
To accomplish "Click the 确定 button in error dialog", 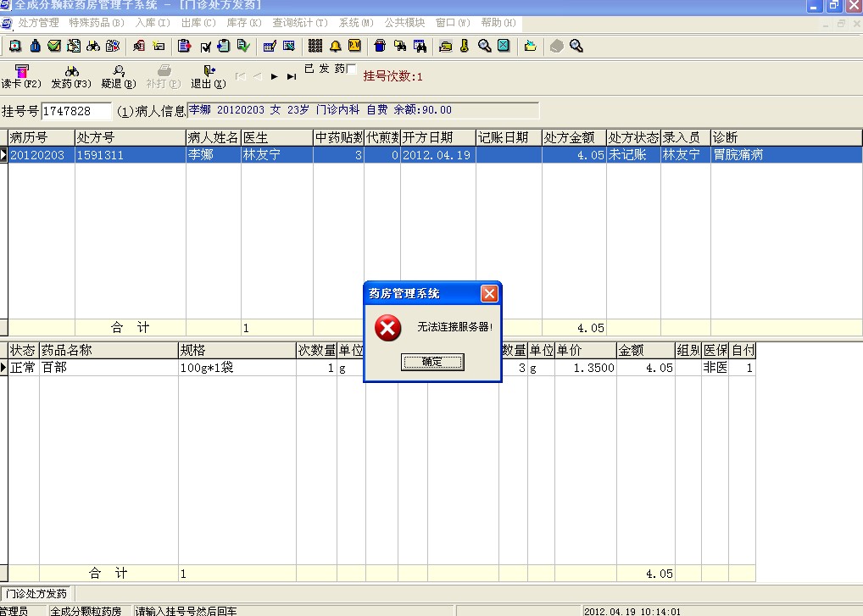I will point(432,362).
